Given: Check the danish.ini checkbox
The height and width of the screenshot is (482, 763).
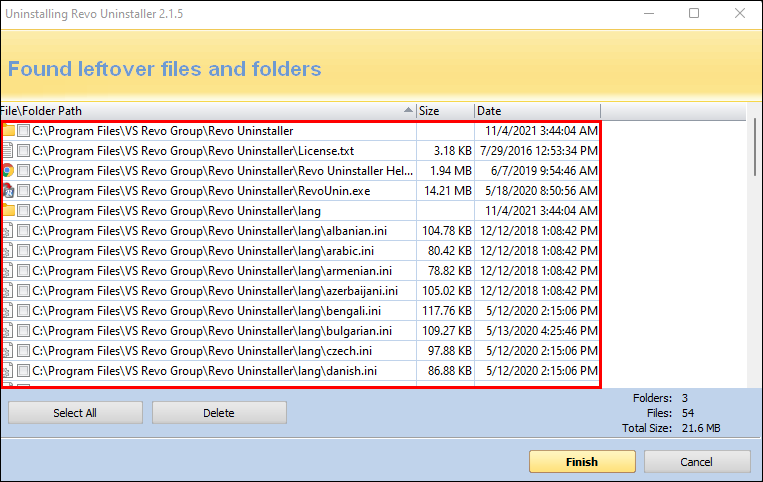Looking at the screenshot, I should [23, 370].
